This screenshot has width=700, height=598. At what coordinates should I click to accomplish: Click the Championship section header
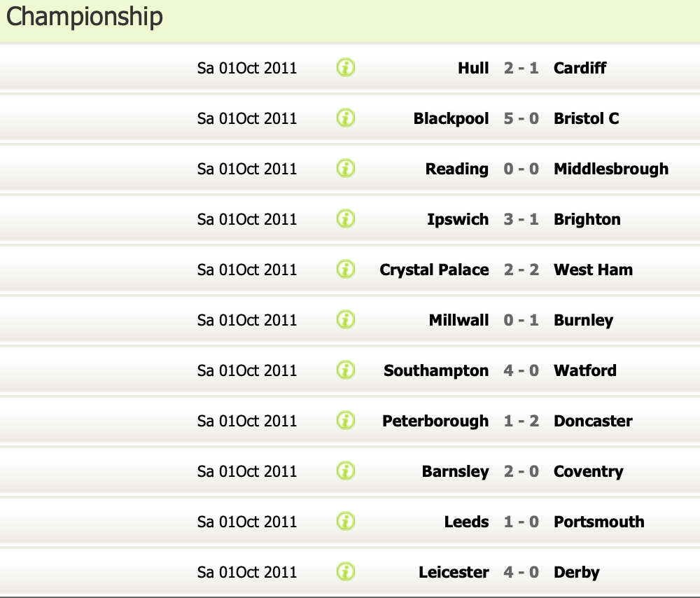85,17
